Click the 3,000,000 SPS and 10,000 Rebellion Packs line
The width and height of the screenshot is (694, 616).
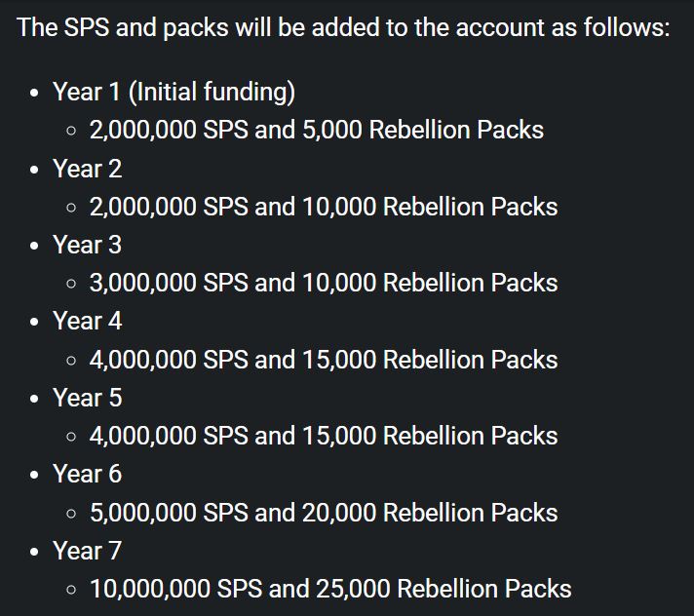click(324, 283)
